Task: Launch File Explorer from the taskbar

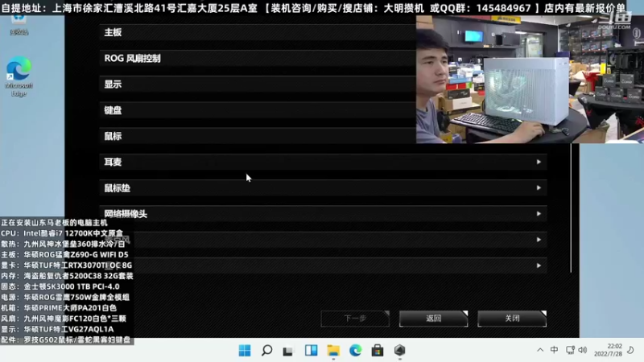Action: [333, 351]
